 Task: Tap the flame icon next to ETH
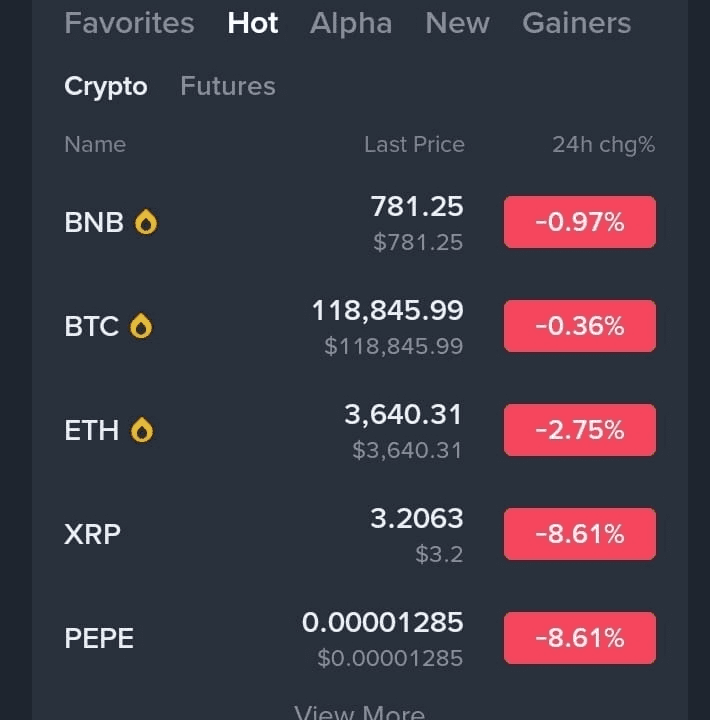(143, 430)
